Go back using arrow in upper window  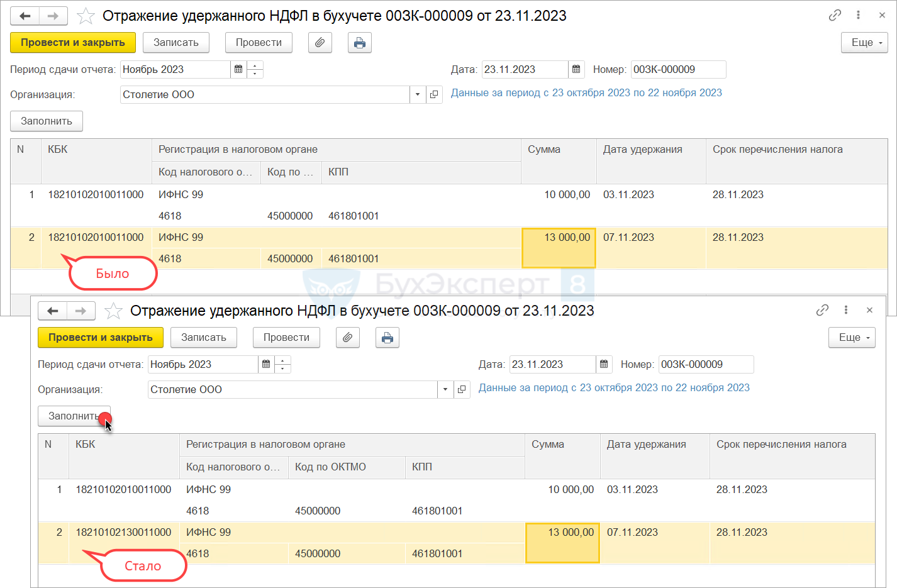25,16
